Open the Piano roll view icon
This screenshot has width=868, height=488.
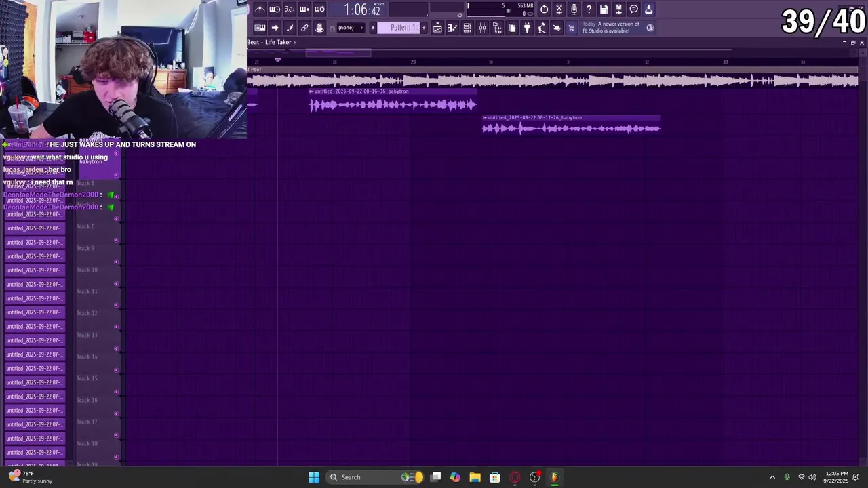click(452, 28)
